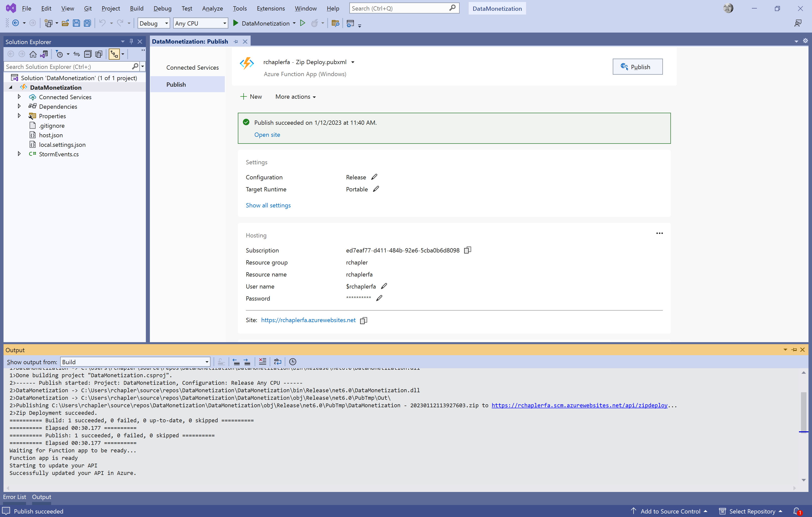Toggle pin on Solution Explorer panel
Viewport: 812px width, 517px height.
pyautogui.click(x=131, y=41)
